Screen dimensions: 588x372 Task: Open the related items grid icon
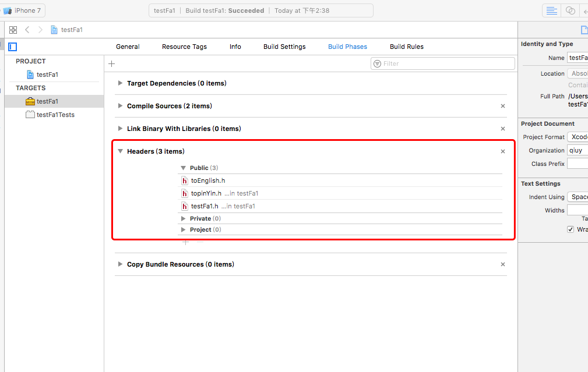point(13,30)
